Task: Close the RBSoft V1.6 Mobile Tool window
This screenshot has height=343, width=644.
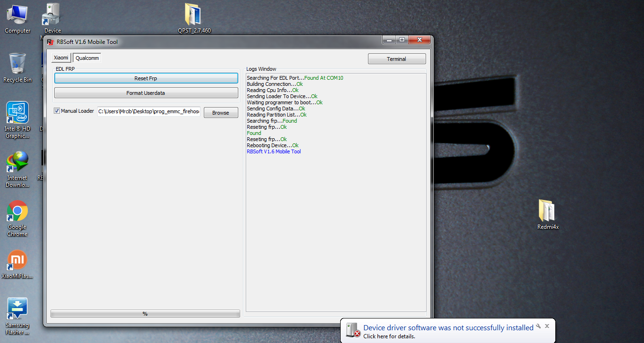Action: tap(419, 40)
